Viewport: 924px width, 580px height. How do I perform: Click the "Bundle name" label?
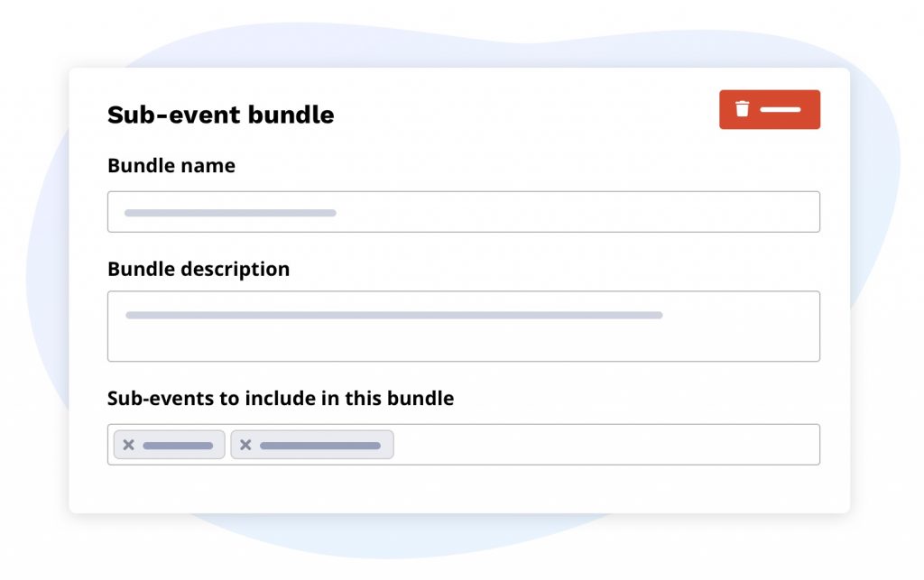tap(171, 166)
